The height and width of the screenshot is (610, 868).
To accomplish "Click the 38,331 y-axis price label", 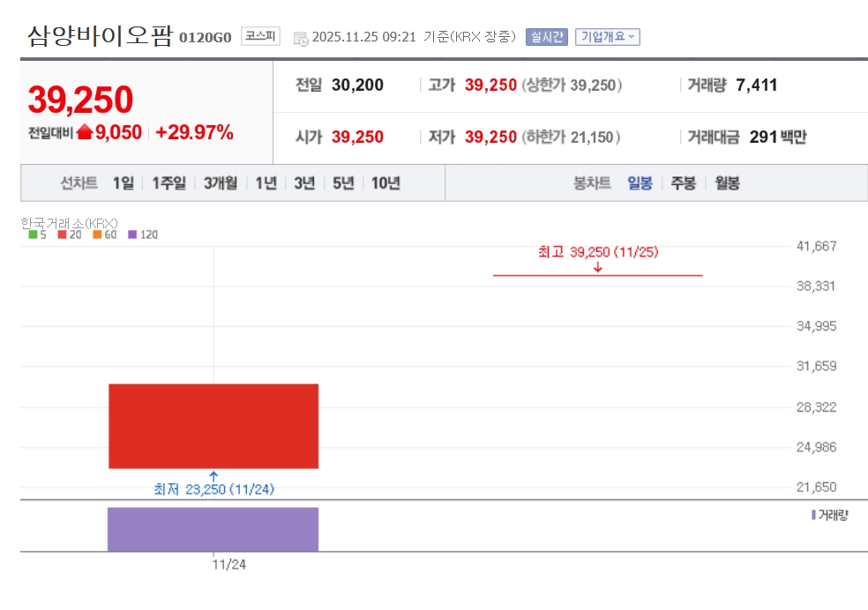I will [815, 286].
